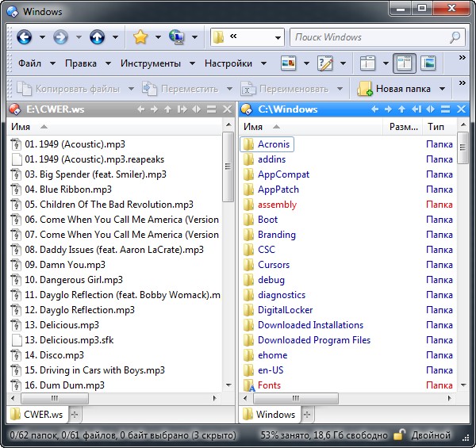Click the image viewer toolbar icon
Screen dimensions: 476x448
pos(288,63)
